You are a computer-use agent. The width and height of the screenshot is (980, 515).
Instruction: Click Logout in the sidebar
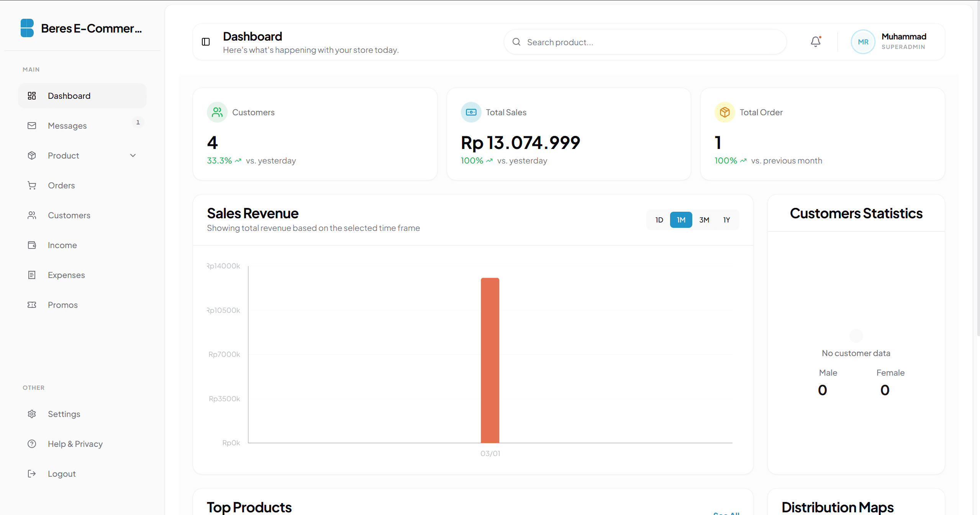82,474
